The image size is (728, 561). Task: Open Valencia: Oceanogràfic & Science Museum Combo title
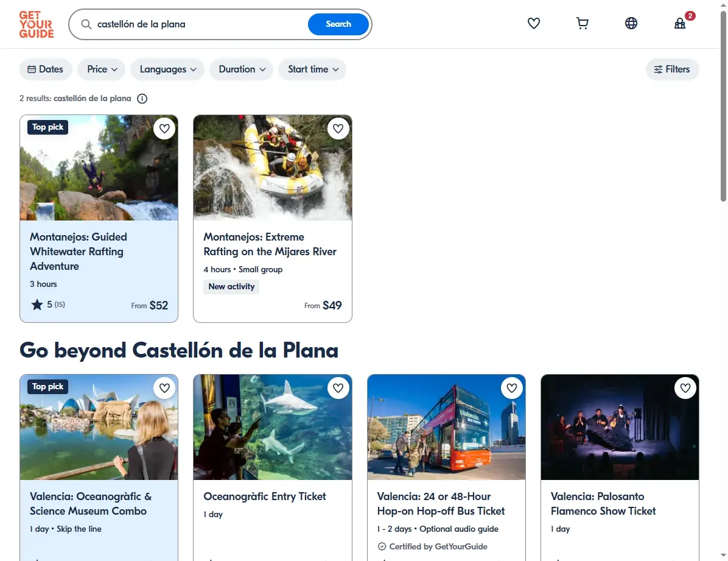pyautogui.click(x=91, y=503)
